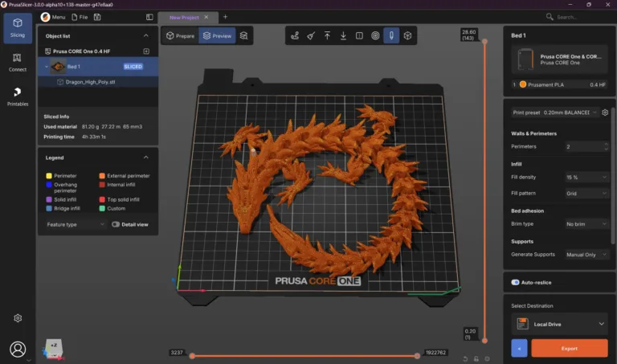
Task: Open the Print preset dropdown
Action: (x=554, y=112)
